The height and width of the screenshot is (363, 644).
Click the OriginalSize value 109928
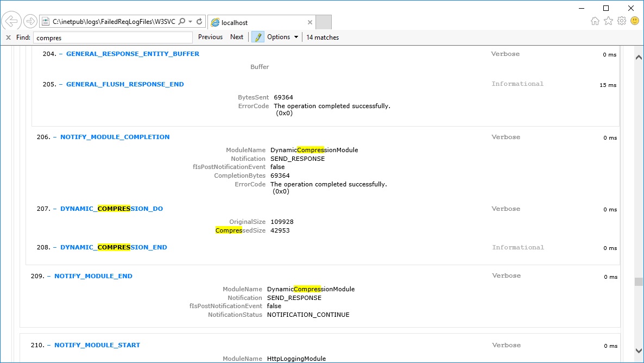coord(282,222)
